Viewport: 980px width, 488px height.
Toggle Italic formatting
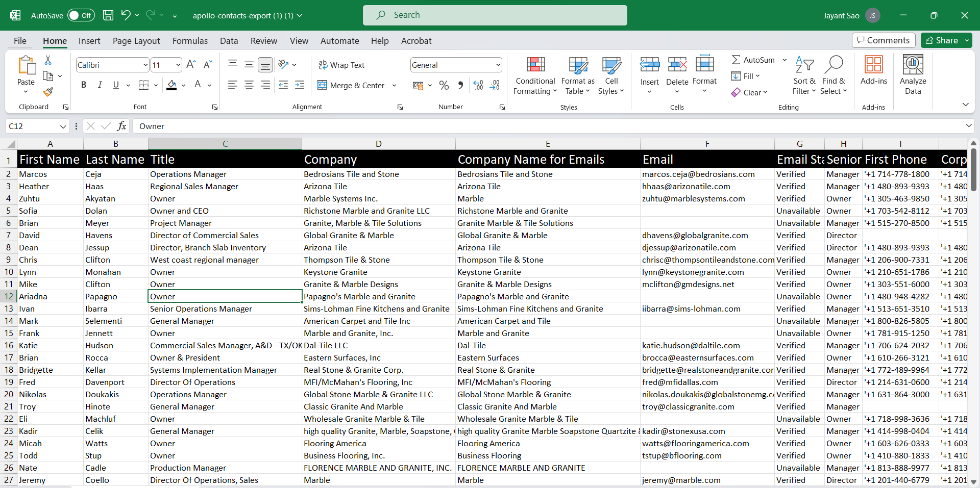point(100,85)
